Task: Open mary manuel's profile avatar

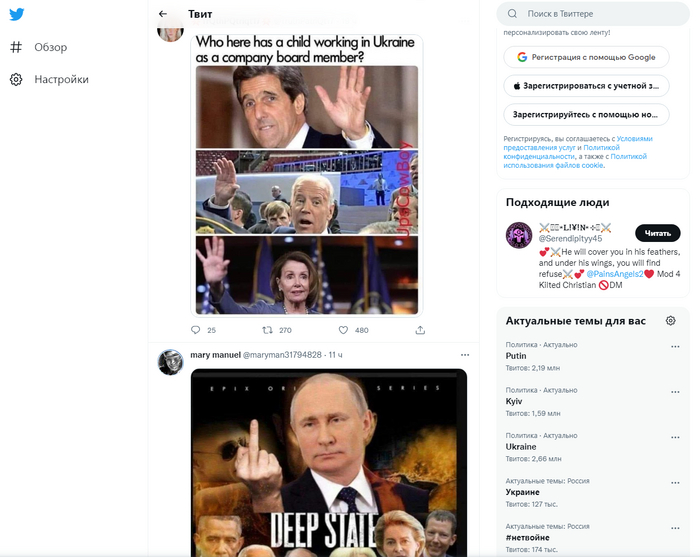Action: 170,362
